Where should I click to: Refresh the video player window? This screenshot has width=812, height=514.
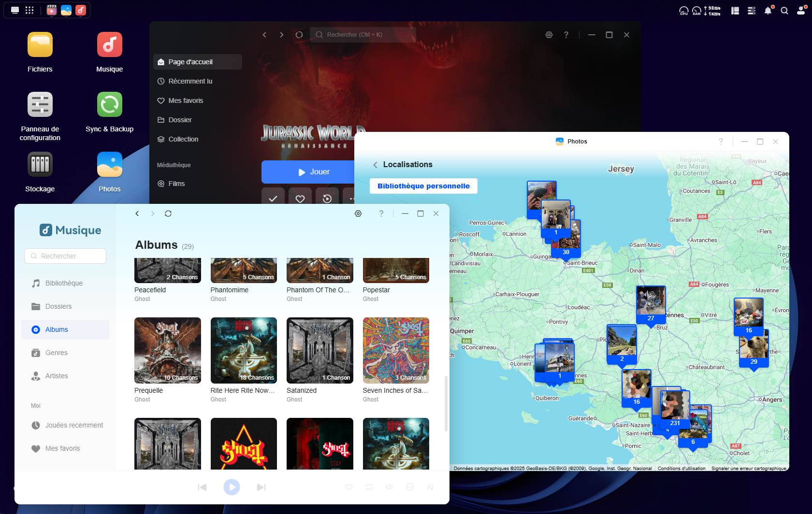point(299,35)
